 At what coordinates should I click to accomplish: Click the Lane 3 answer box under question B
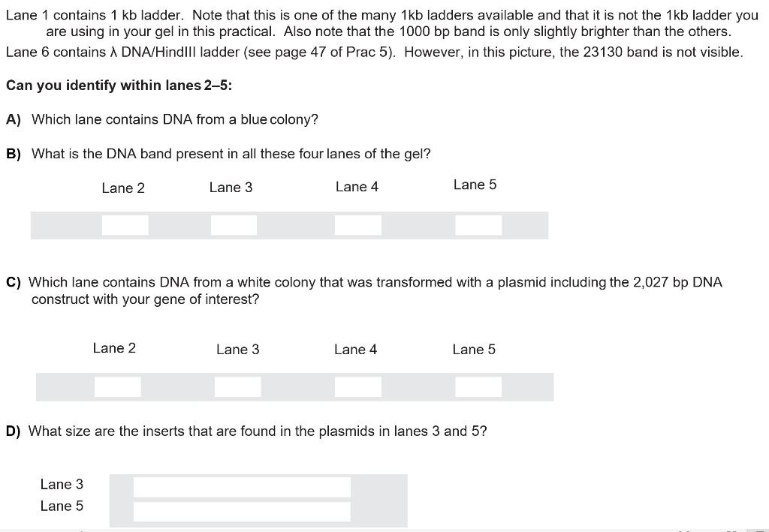click(x=234, y=224)
